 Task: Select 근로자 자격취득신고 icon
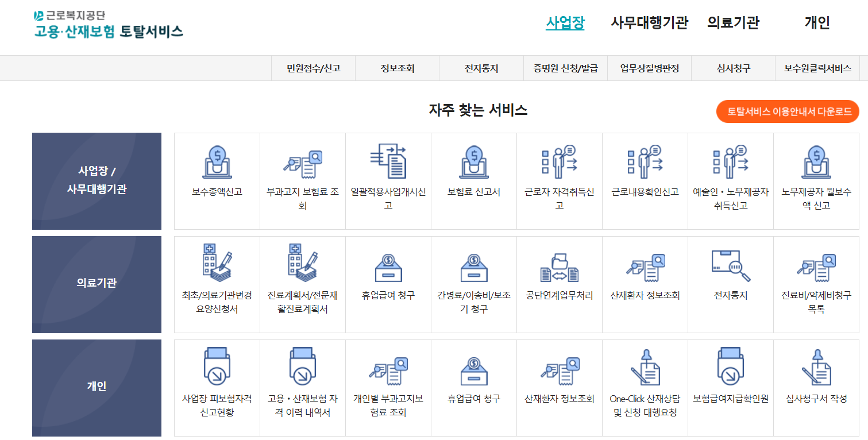pyautogui.click(x=559, y=172)
